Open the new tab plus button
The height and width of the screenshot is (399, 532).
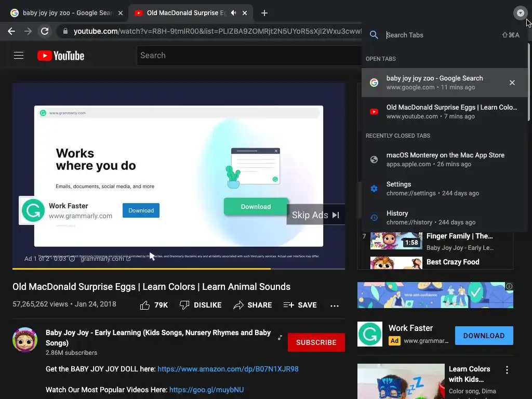pos(264,13)
